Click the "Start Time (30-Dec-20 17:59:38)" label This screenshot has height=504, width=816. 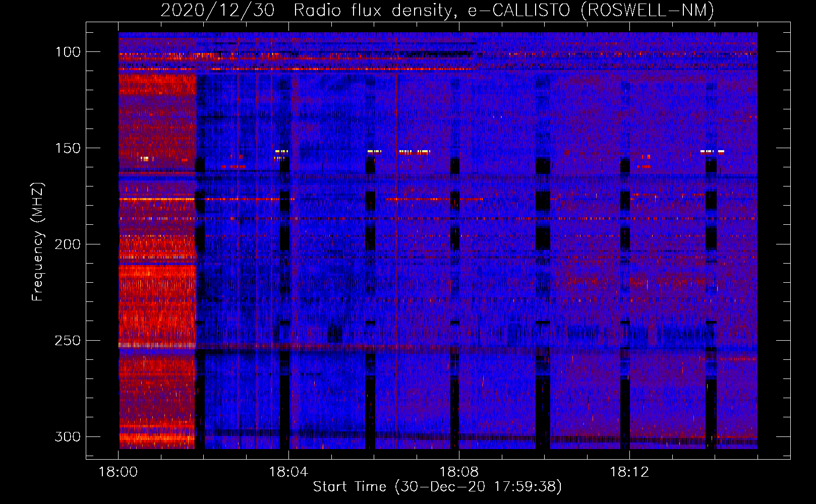[437, 487]
